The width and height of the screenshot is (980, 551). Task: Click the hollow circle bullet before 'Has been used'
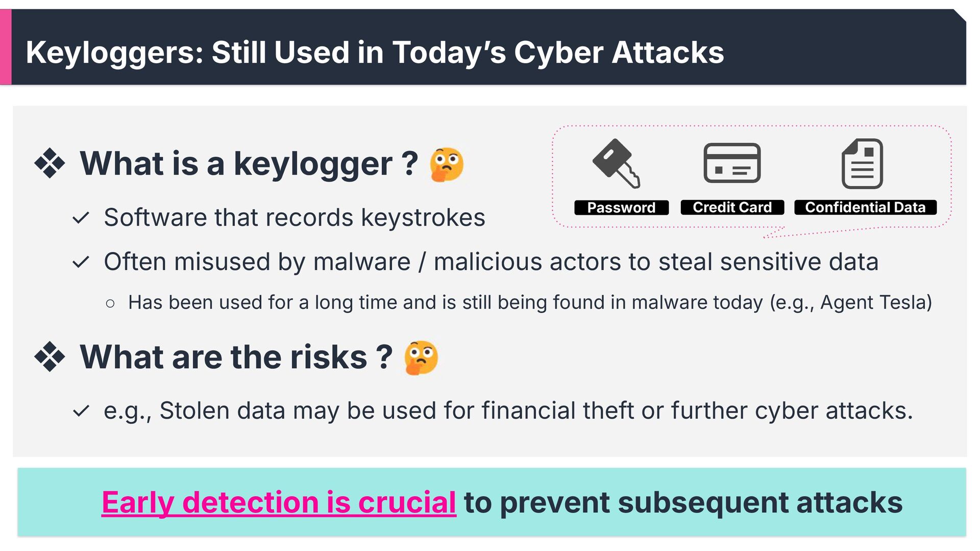[x=110, y=304]
